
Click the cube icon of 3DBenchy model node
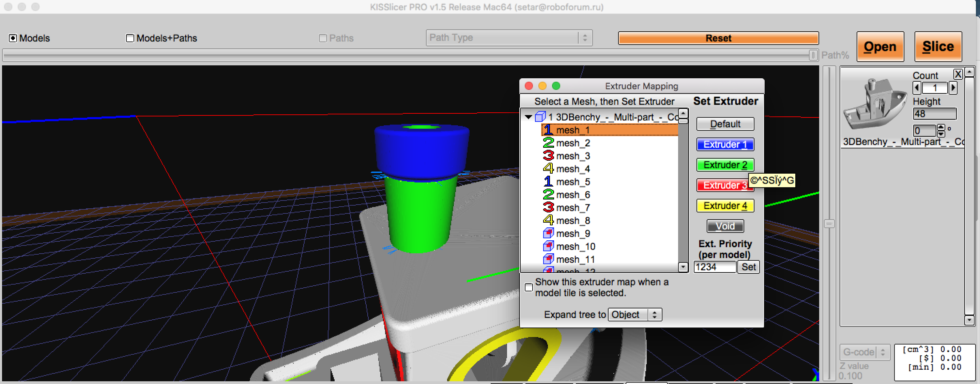pos(540,117)
